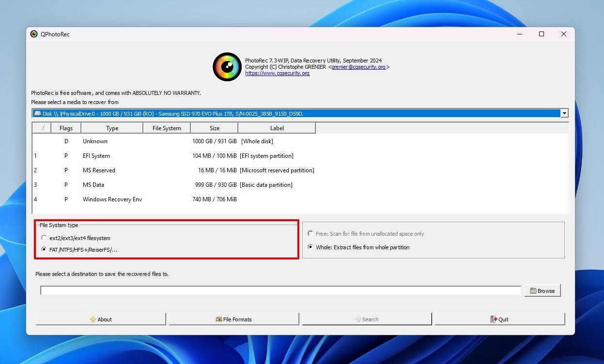This screenshot has width=604, height=364.
Task: Click the [Microsoft reserved partition] label
Action: tap(277, 170)
